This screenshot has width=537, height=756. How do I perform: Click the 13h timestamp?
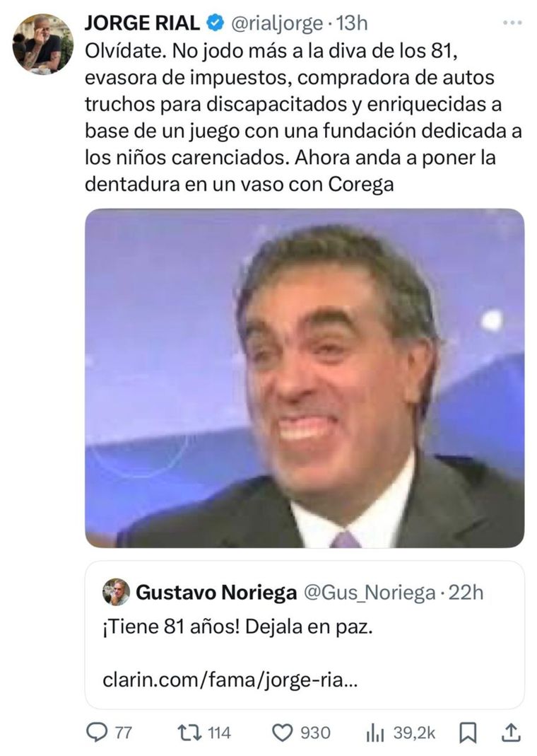(x=352, y=23)
